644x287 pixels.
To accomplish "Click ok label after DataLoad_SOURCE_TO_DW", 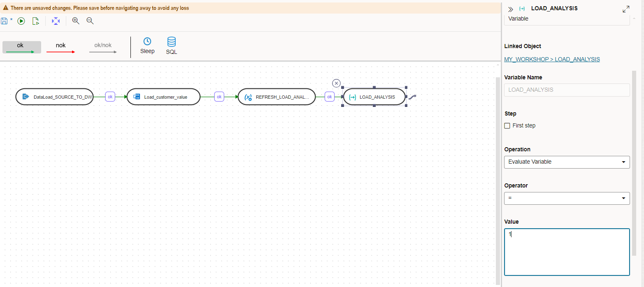I will [110, 97].
